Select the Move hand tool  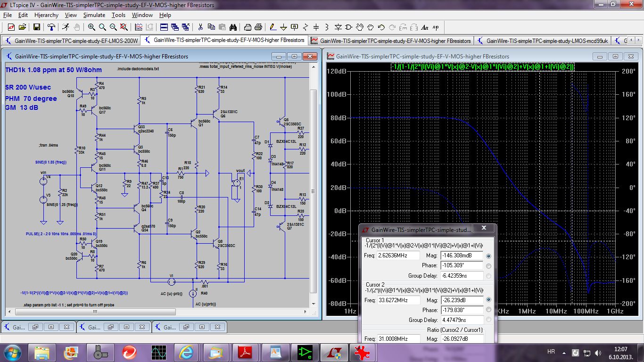(360, 27)
